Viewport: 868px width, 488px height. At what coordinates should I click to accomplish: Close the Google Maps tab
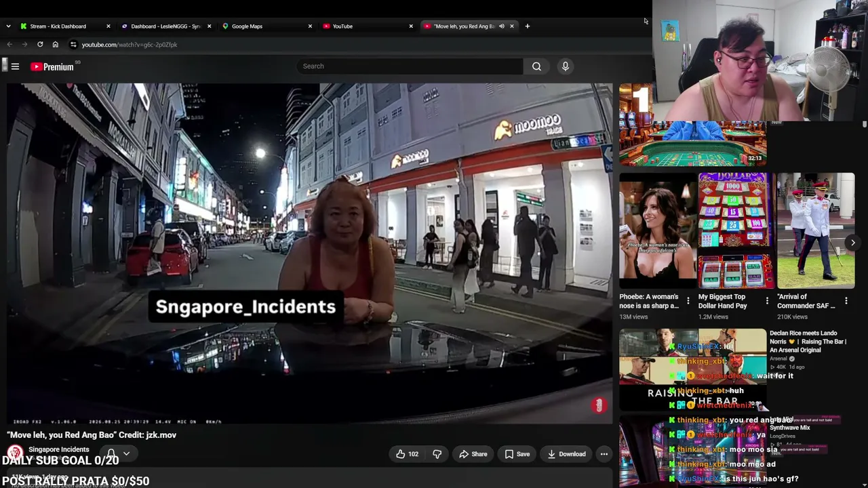[310, 26]
